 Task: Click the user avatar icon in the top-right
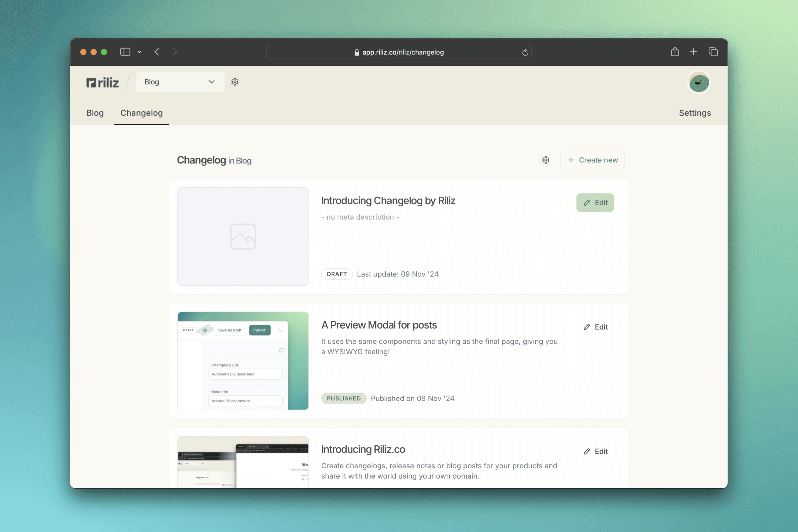699,82
